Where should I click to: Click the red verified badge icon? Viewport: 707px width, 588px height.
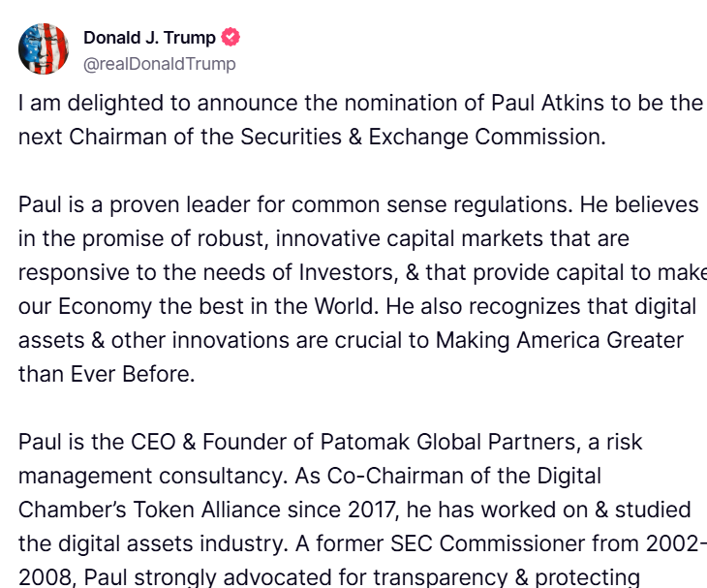[231, 38]
